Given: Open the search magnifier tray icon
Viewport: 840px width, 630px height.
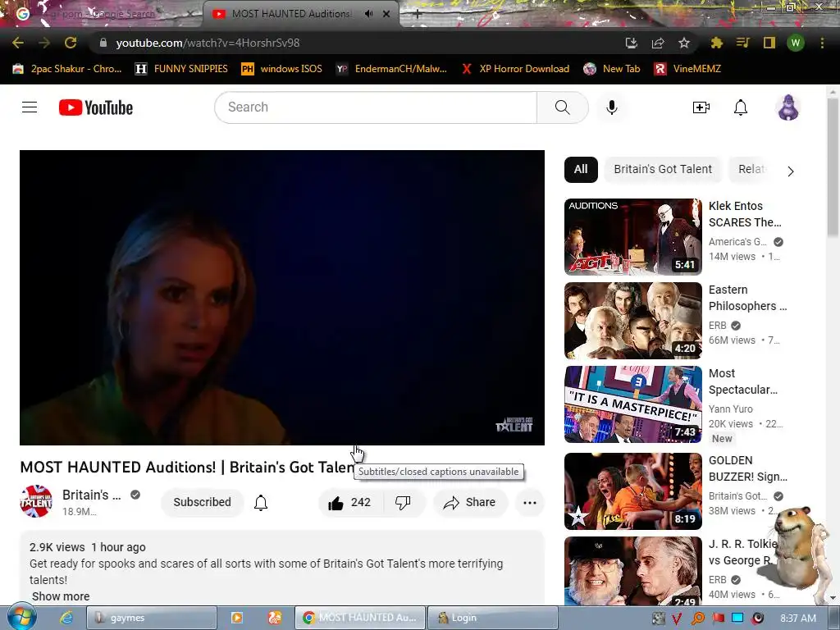Looking at the screenshot, I should pyautogui.click(x=698, y=619).
